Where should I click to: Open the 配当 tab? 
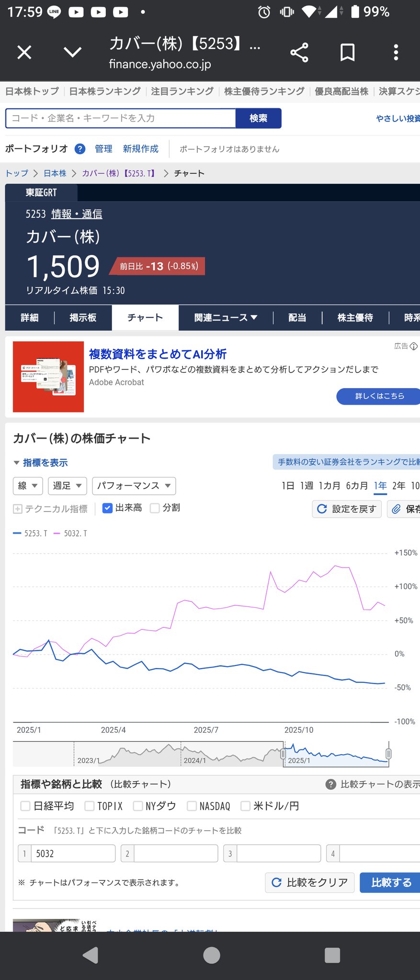click(x=297, y=318)
